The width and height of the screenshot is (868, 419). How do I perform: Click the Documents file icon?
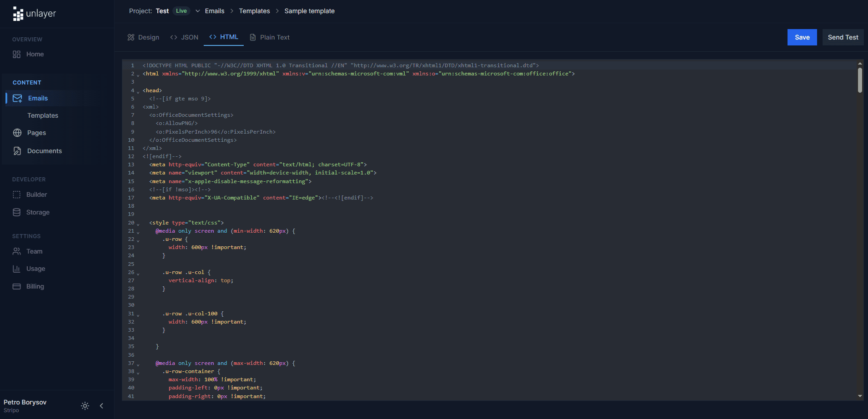pyautogui.click(x=17, y=151)
